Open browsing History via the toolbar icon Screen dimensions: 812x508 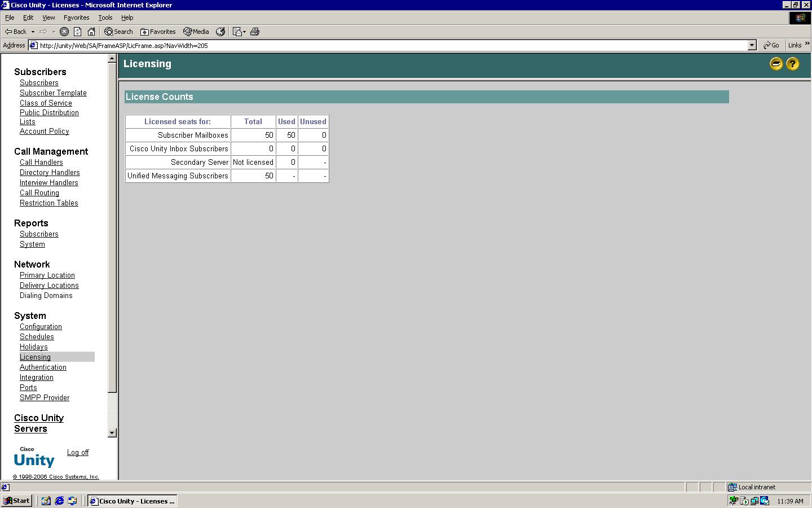(220, 32)
